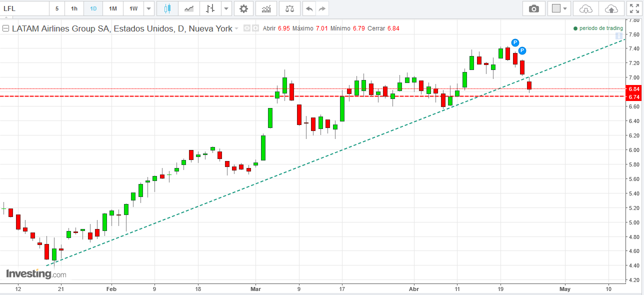The height and width of the screenshot is (295, 644).
Task: Collapse the LATAM Airlines legend
Action: click(x=6, y=28)
